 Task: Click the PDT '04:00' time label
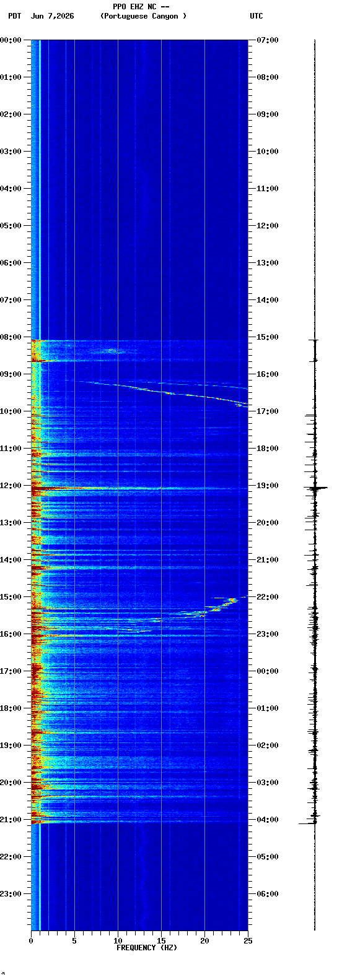(x=11, y=189)
